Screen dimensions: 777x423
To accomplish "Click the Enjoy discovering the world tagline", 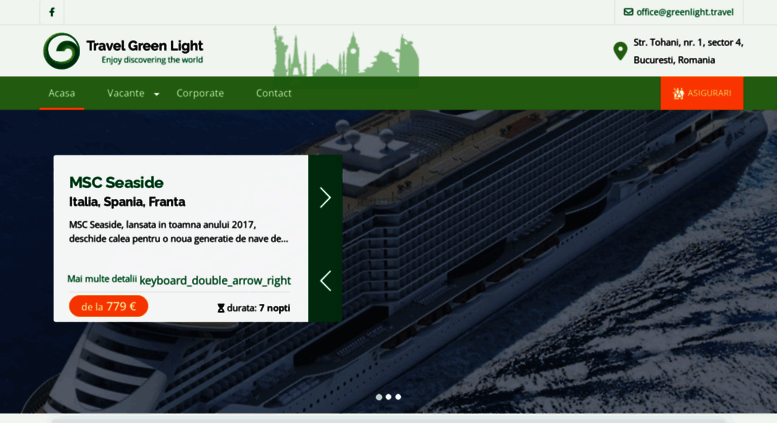I will pyautogui.click(x=152, y=60).
